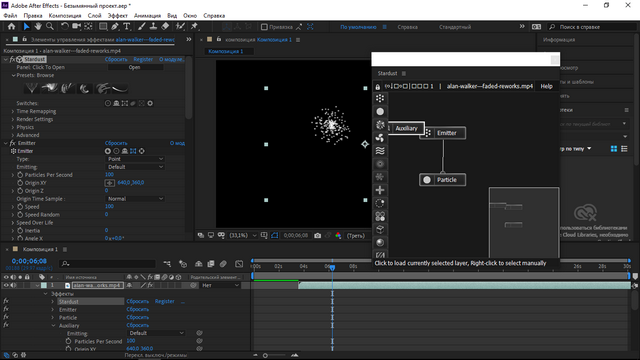640x360 pixels.
Task: Take a snapshot with the camera icon
Action: (x=318, y=236)
